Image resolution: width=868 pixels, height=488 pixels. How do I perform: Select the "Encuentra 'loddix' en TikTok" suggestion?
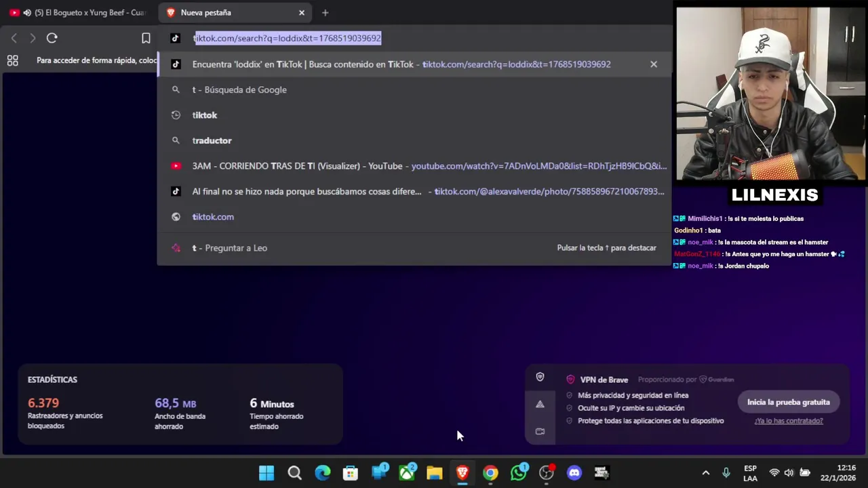click(x=414, y=64)
